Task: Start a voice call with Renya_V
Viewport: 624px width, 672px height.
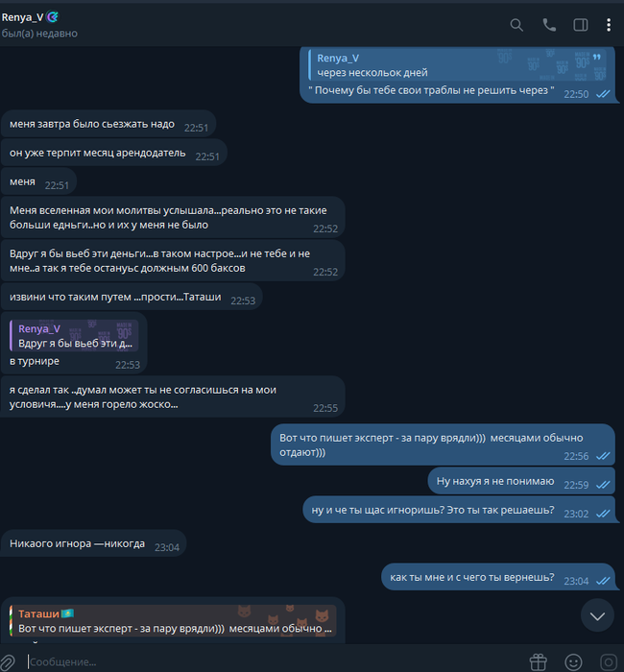Action: (x=549, y=25)
